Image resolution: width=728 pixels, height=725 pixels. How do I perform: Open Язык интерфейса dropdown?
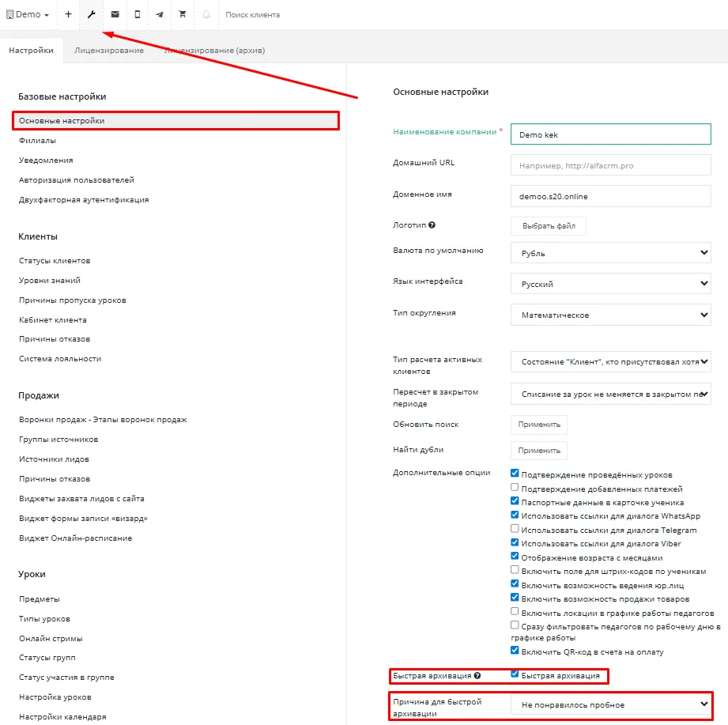click(x=610, y=284)
